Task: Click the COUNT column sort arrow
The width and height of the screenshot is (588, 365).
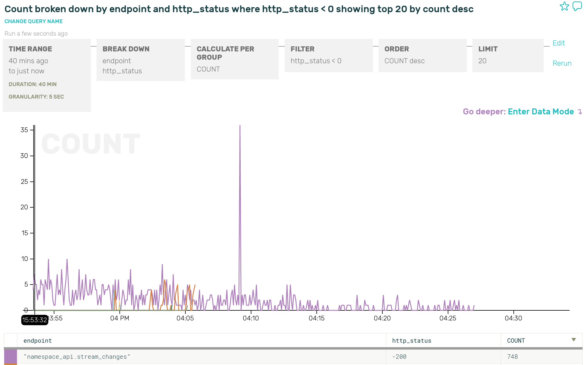Action: coord(573,340)
